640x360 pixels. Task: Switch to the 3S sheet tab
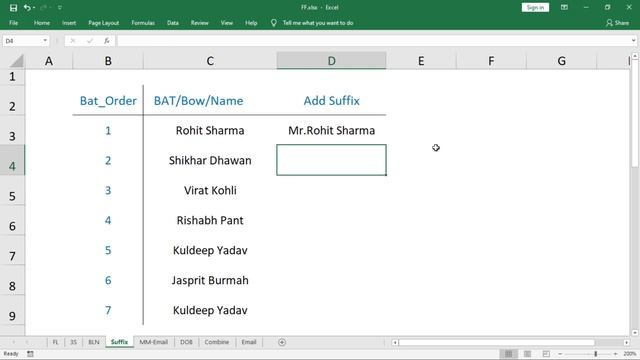coord(73,342)
